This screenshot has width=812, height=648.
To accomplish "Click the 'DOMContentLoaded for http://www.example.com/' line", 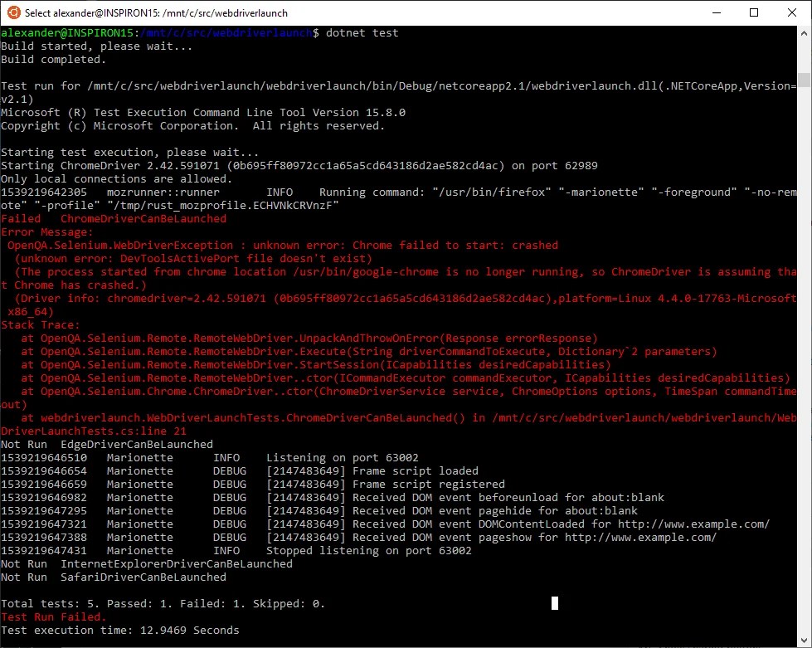I will pyautogui.click(x=386, y=524).
